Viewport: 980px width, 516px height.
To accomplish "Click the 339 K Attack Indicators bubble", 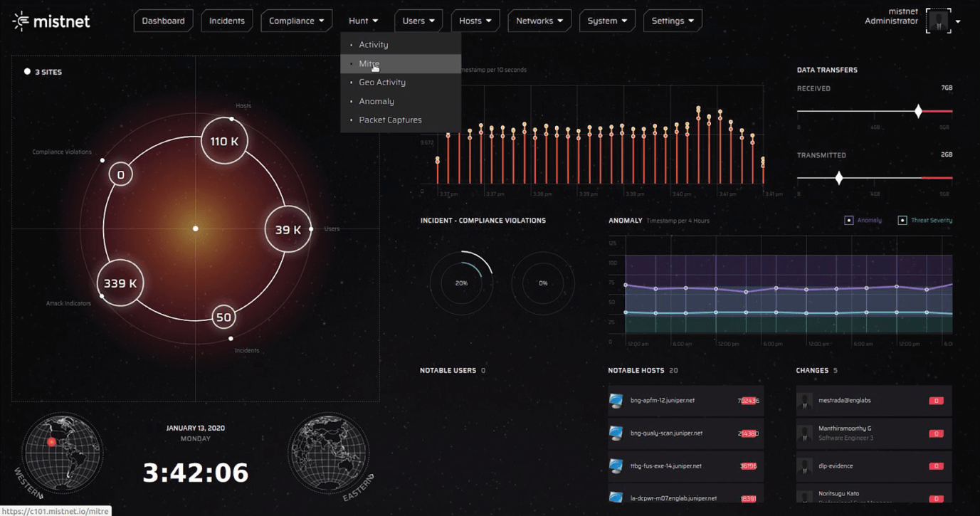I will 120,283.
